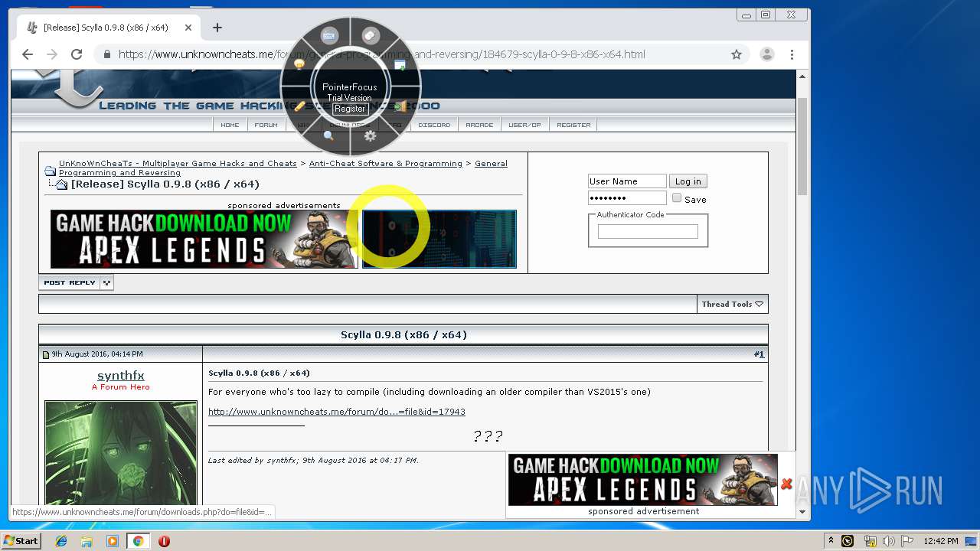Click the 12:42 PM clock
The height and width of the screenshot is (551, 980).
click(x=940, y=541)
